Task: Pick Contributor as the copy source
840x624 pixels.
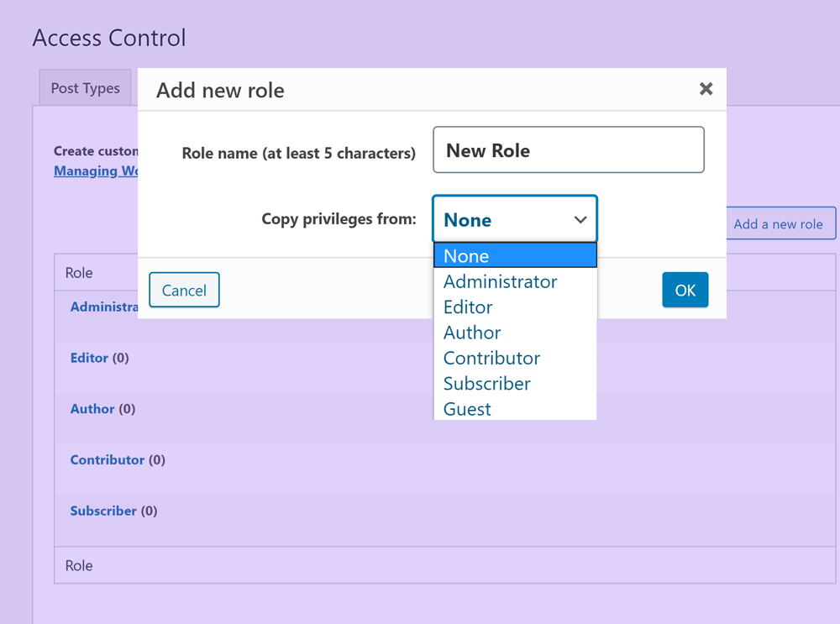Action: [x=491, y=358]
